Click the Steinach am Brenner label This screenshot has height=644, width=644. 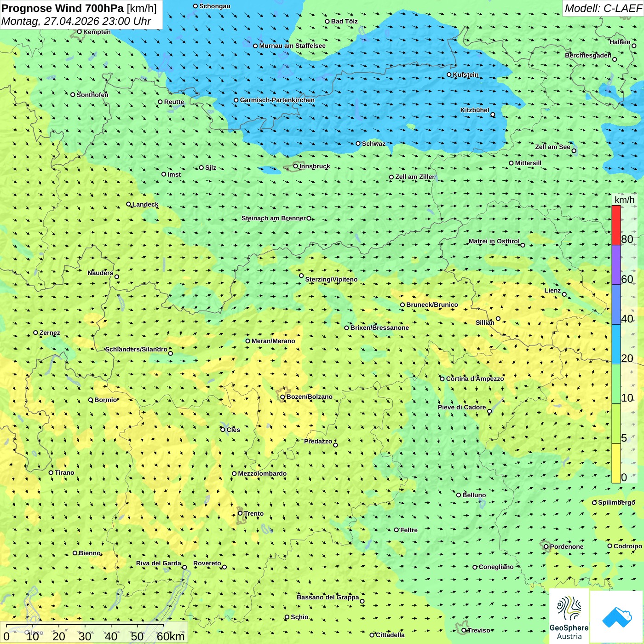(273, 218)
